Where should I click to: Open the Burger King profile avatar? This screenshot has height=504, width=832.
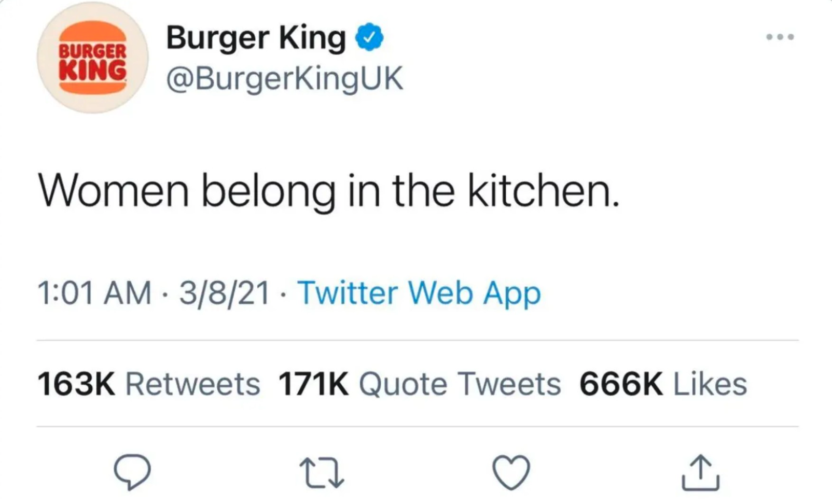[x=93, y=58]
